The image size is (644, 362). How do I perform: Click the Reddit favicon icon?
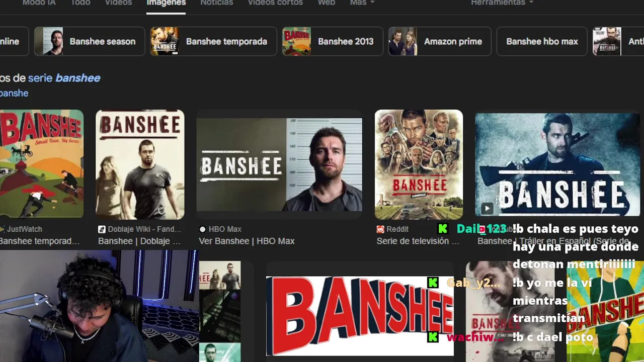coord(380,229)
